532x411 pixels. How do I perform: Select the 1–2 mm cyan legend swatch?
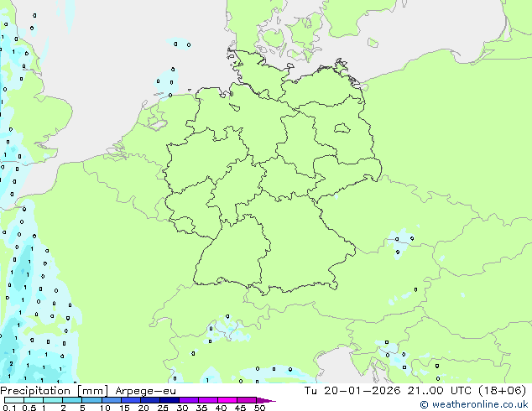pos(53,400)
